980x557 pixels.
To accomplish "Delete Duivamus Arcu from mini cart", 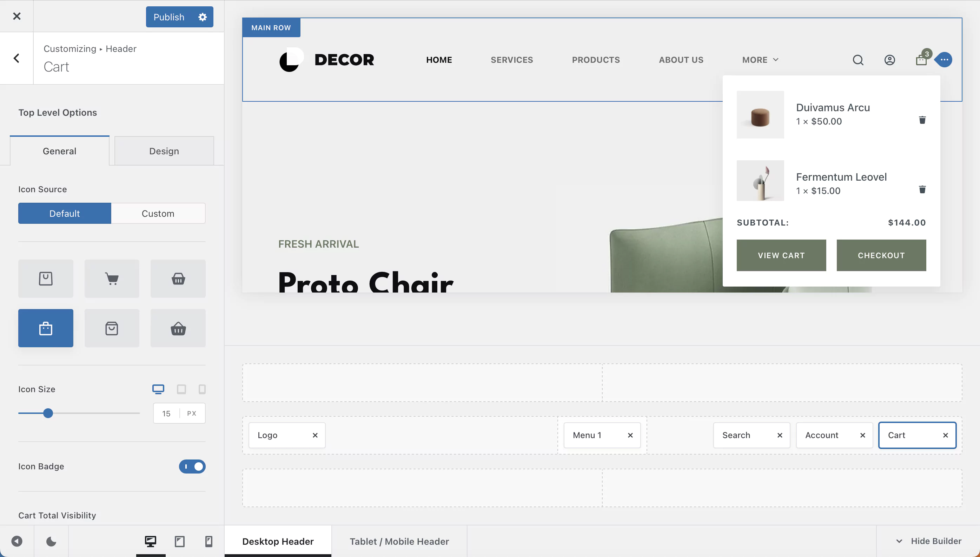I will [x=922, y=120].
